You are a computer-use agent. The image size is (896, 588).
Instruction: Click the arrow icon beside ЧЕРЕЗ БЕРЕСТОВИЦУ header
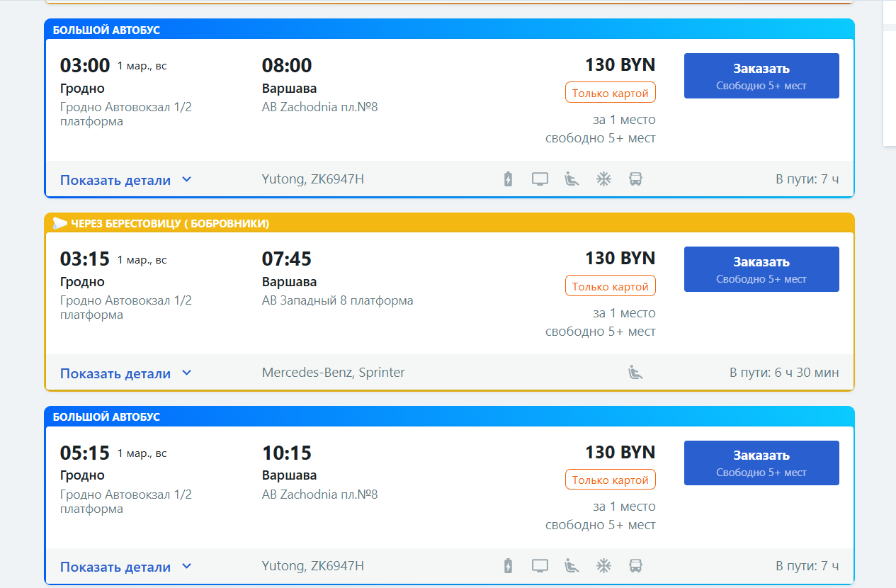pos(60,224)
